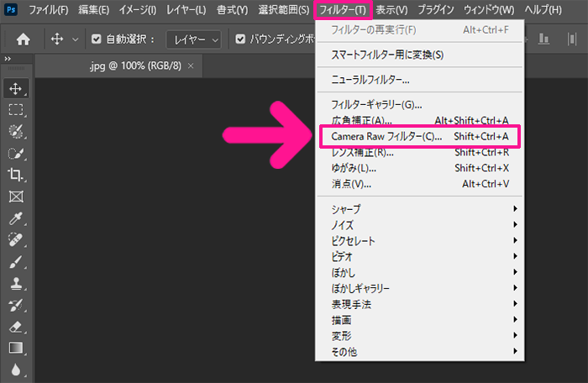Choose レンズ補正(R)... entry

[420, 152]
